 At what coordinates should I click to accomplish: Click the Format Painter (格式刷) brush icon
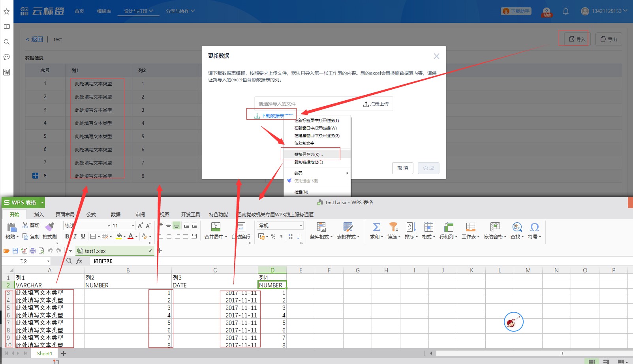(50, 227)
